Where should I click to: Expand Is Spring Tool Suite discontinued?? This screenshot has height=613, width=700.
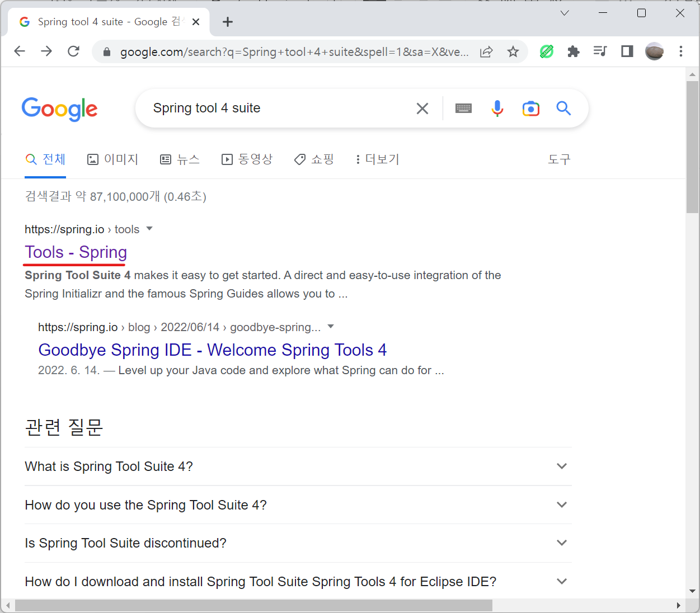pos(298,543)
